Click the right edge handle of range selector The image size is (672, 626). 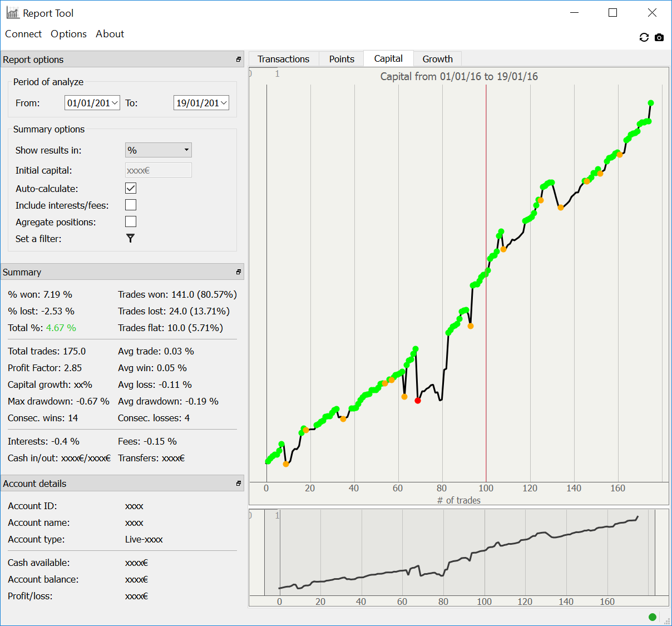click(655, 552)
